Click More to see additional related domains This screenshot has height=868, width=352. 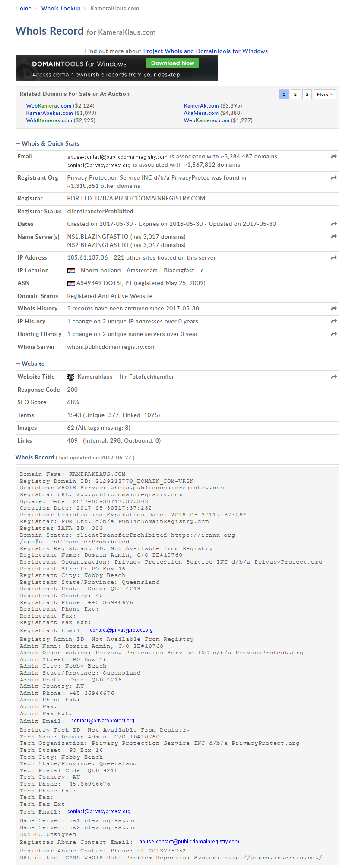tap(324, 95)
